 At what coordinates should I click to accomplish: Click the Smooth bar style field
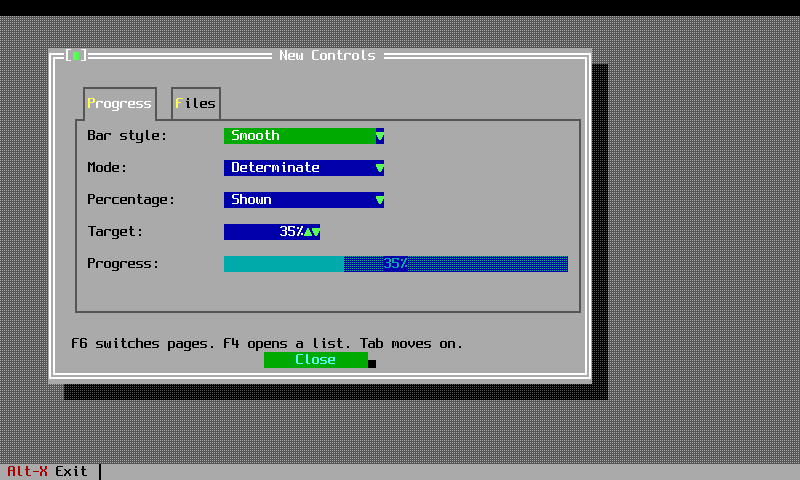point(300,136)
